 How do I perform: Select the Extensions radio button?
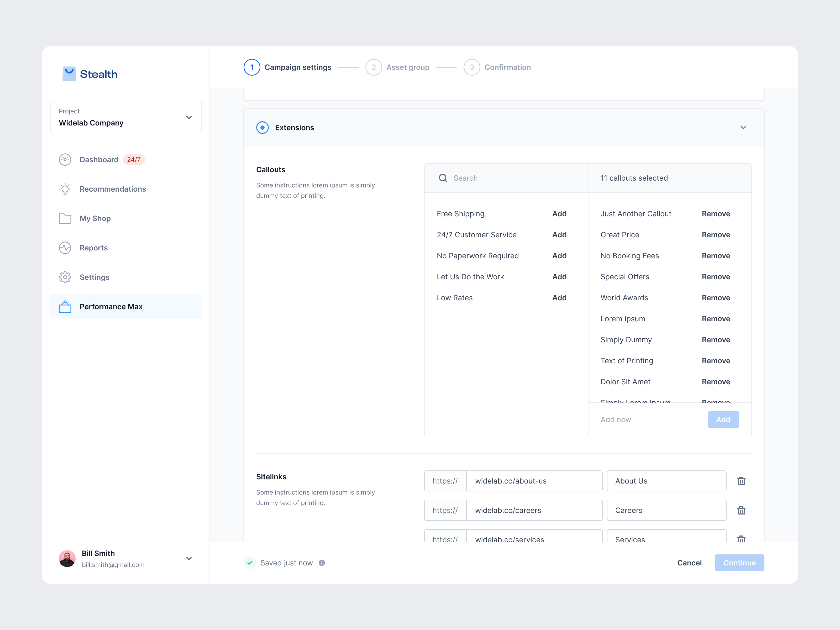pyautogui.click(x=262, y=128)
